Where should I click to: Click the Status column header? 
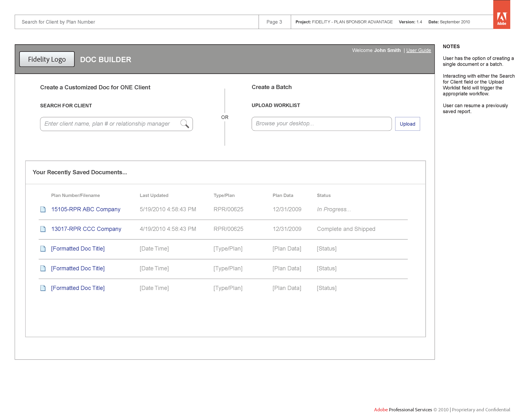tap(324, 195)
